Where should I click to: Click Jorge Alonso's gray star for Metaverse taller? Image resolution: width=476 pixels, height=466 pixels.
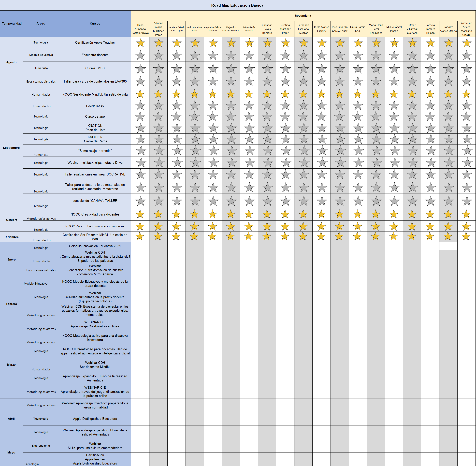pos(322,187)
